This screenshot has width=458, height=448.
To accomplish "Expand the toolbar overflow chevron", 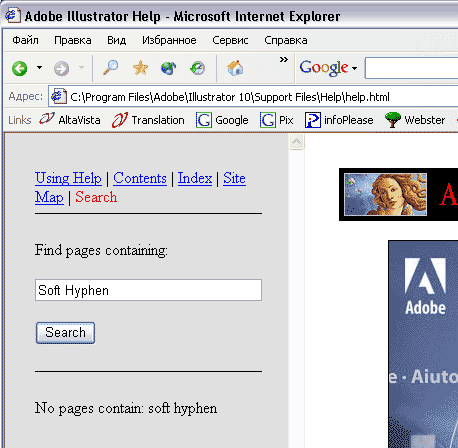I will tap(284, 60).
